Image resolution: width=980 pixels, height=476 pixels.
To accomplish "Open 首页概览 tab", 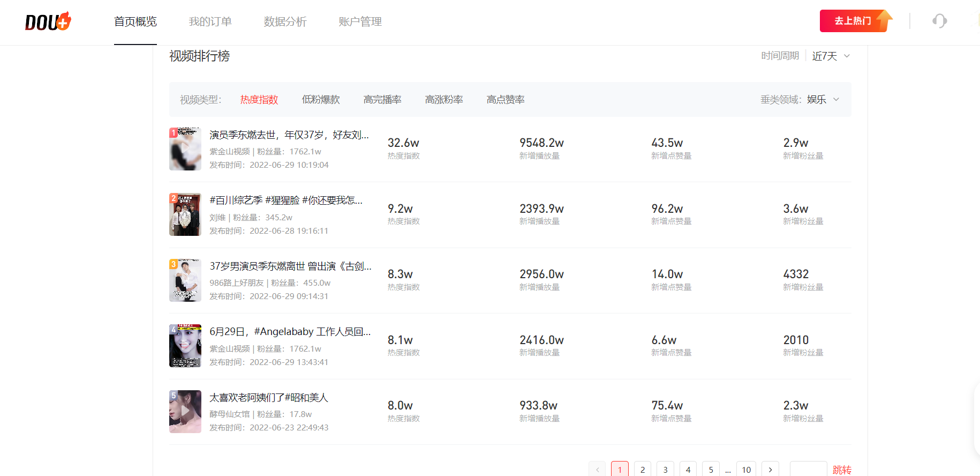I will tap(135, 21).
